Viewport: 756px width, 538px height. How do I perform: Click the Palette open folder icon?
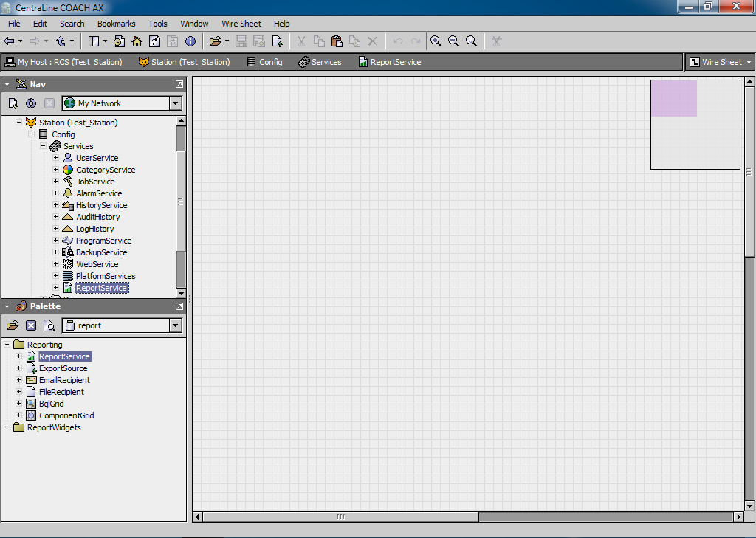[x=13, y=325]
